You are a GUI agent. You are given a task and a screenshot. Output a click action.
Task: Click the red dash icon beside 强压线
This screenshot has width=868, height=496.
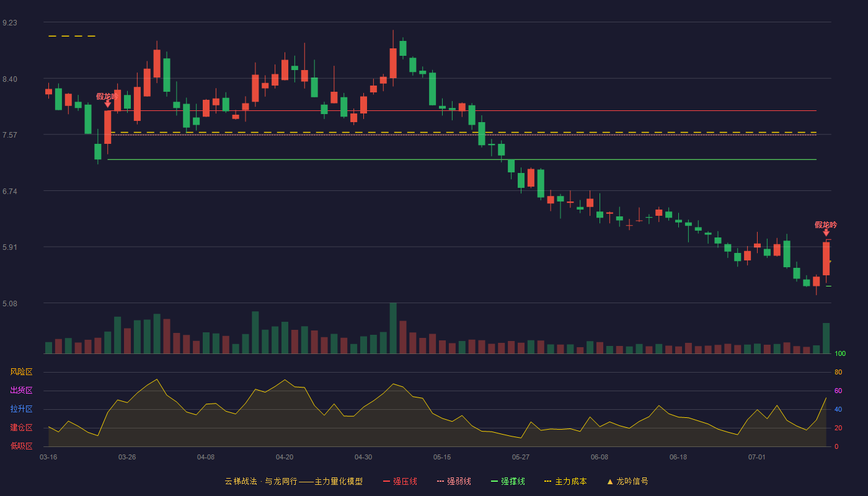coord(387,481)
